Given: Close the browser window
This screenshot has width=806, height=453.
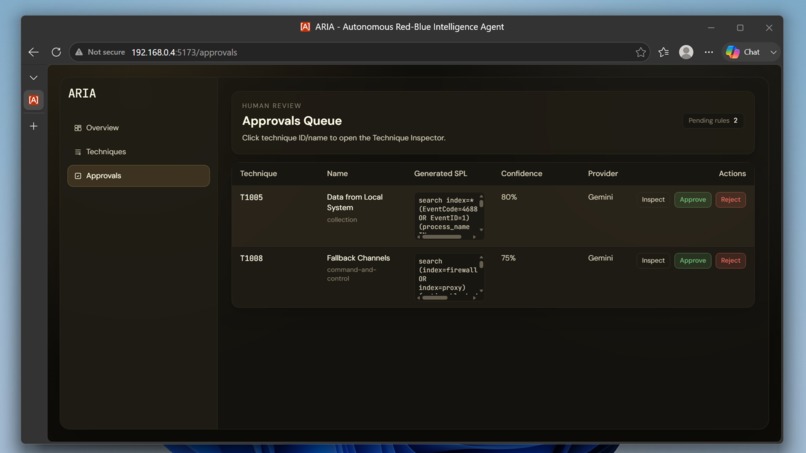Looking at the screenshot, I should [769, 28].
